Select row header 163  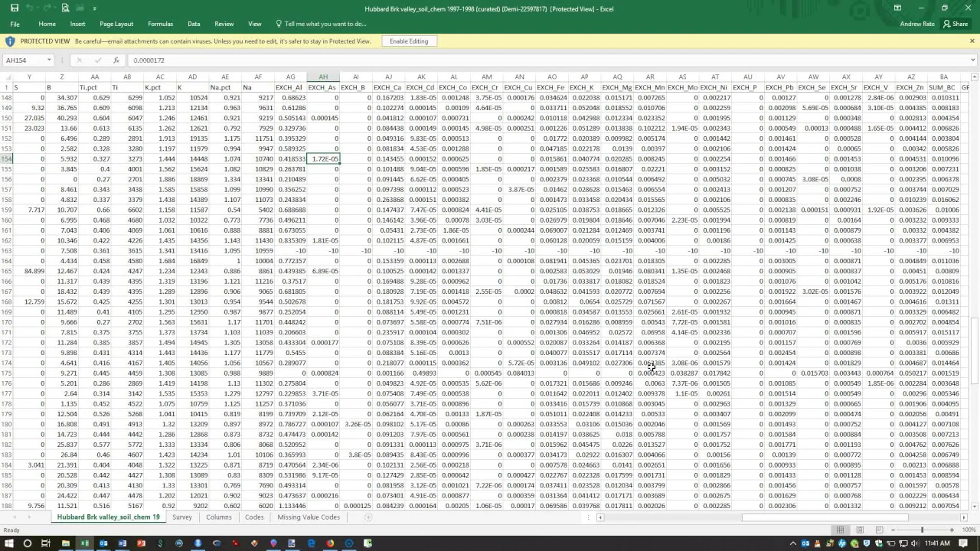point(8,250)
